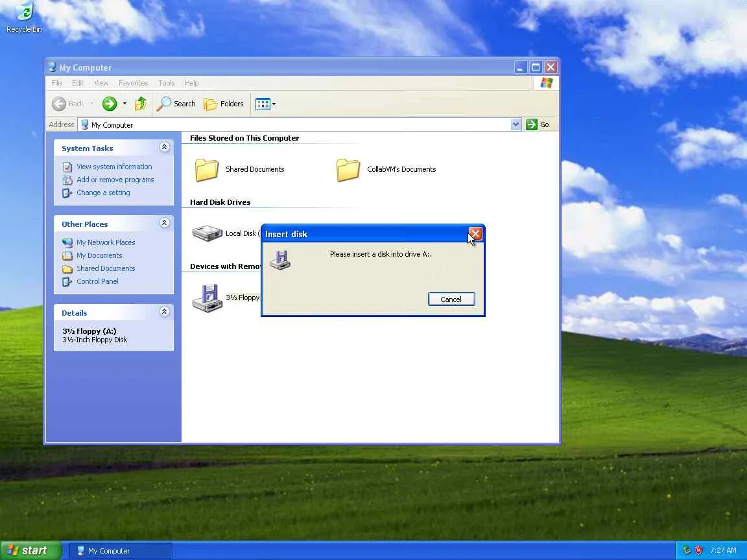Click the Hard Disk Drives group heading
This screenshot has width=747, height=560.
pyautogui.click(x=220, y=202)
